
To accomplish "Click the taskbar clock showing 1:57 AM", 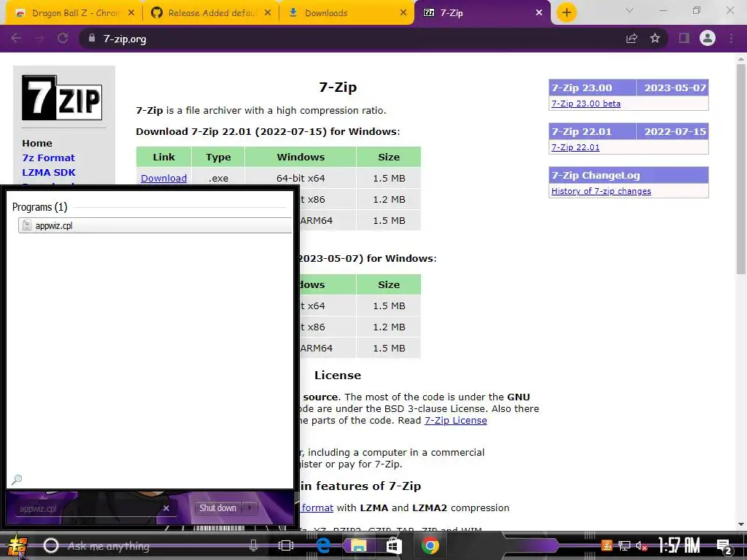I will point(679,545).
